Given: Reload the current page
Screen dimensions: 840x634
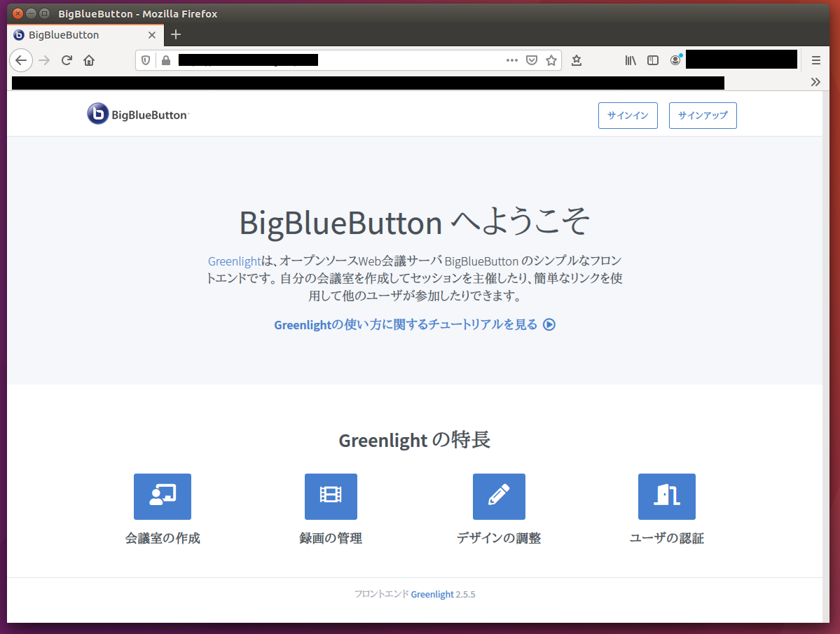Looking at the screenshot, I should (x=67, y=60).
